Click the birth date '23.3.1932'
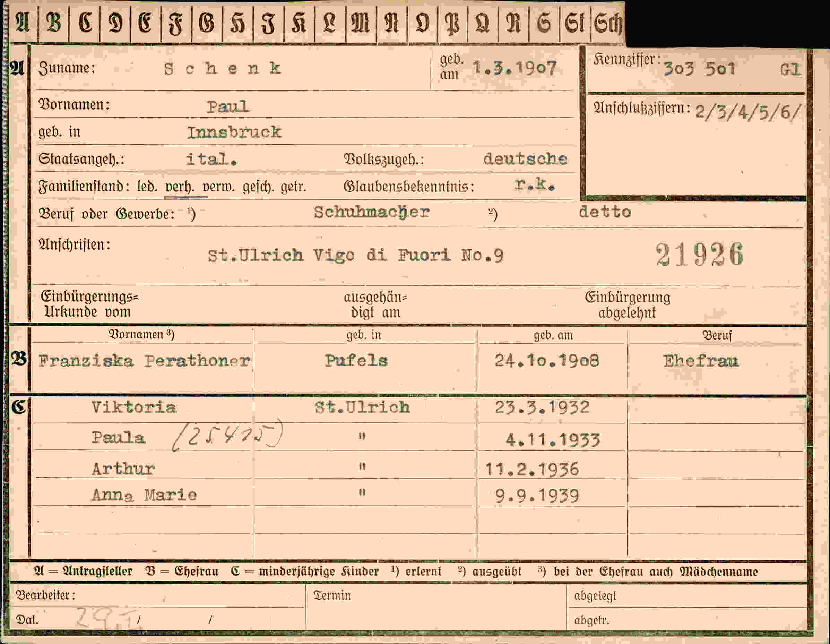The image size is (830, 644). pyautogui.click(x=542, y=407)
